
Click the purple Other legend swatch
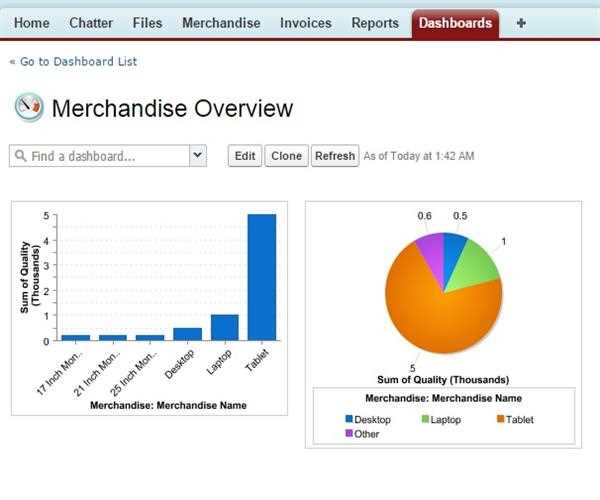pos(349,434)
